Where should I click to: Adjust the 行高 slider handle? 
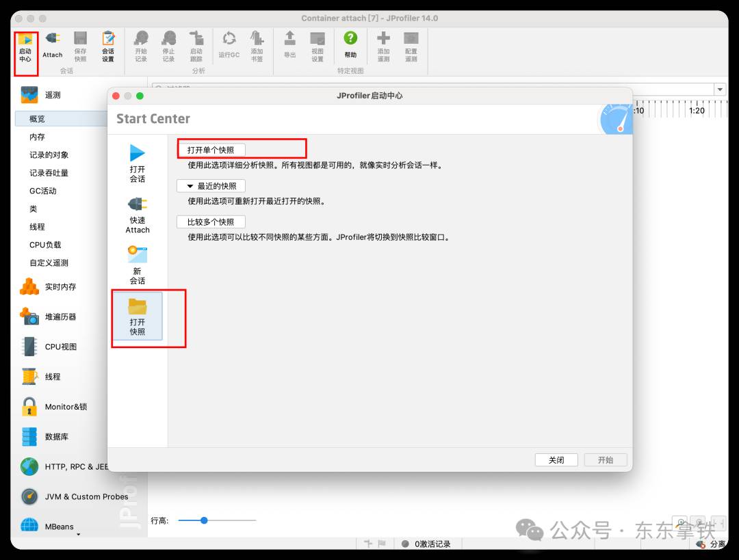pos(204,520)
